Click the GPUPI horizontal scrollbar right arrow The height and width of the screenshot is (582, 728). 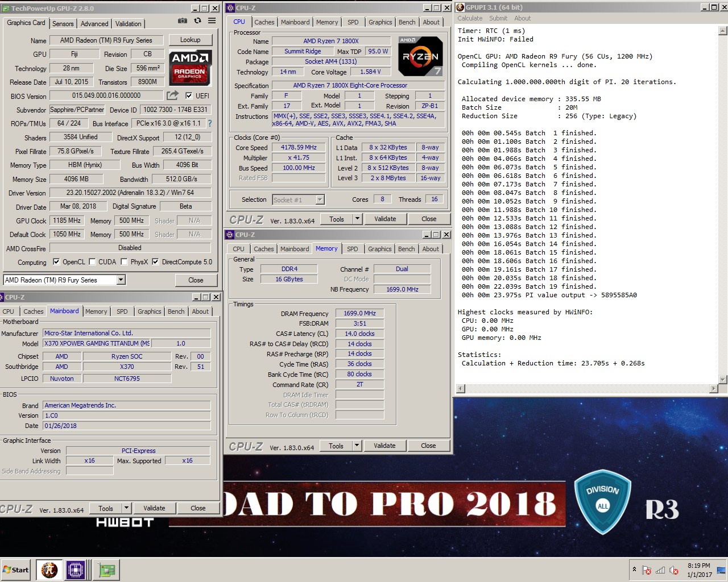(714, 389)
